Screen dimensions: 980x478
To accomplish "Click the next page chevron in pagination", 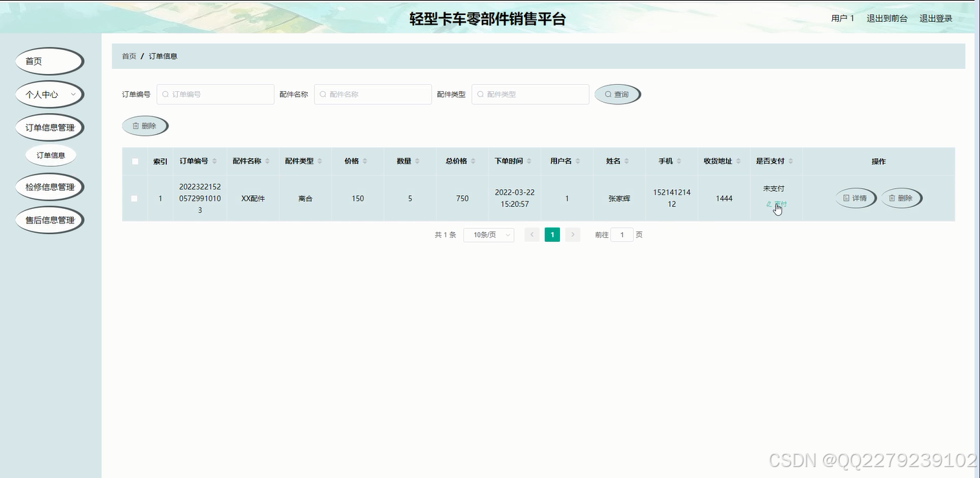I will coord(573,234).
